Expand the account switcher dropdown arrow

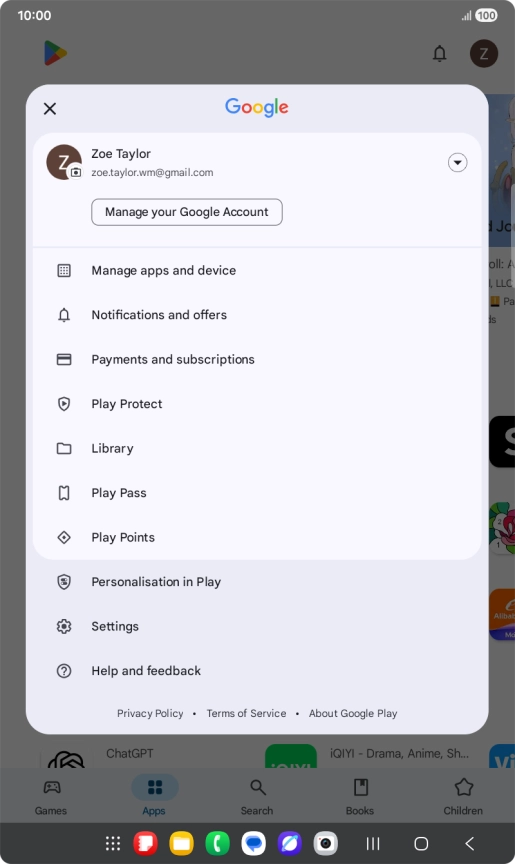click(x=457, y=163)
